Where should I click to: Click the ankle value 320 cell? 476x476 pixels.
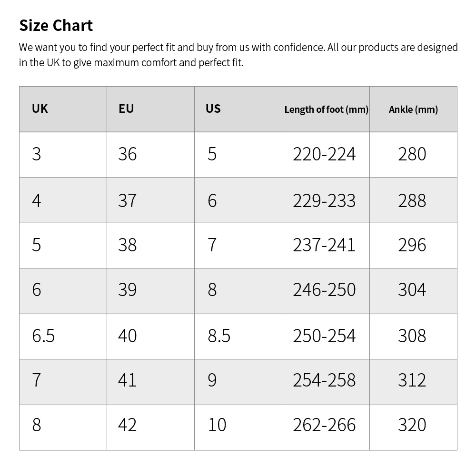pyautogui.click(x=412, y=425)
